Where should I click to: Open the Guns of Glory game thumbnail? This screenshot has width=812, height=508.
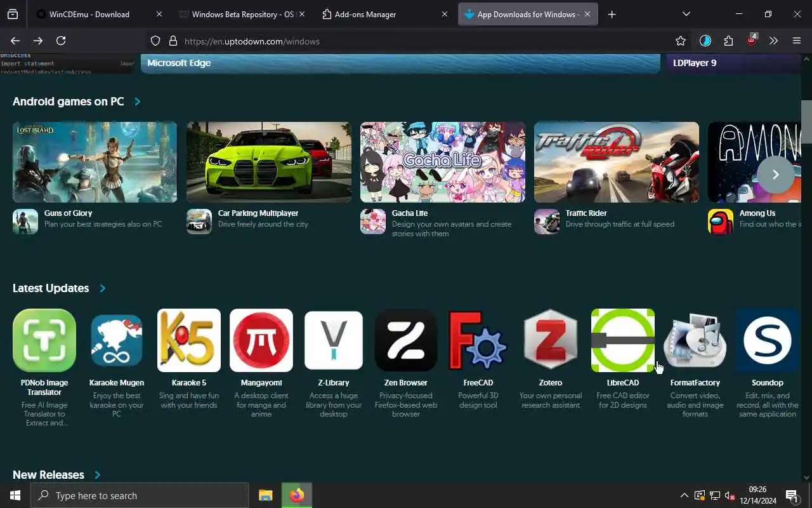tap(95, 162)
